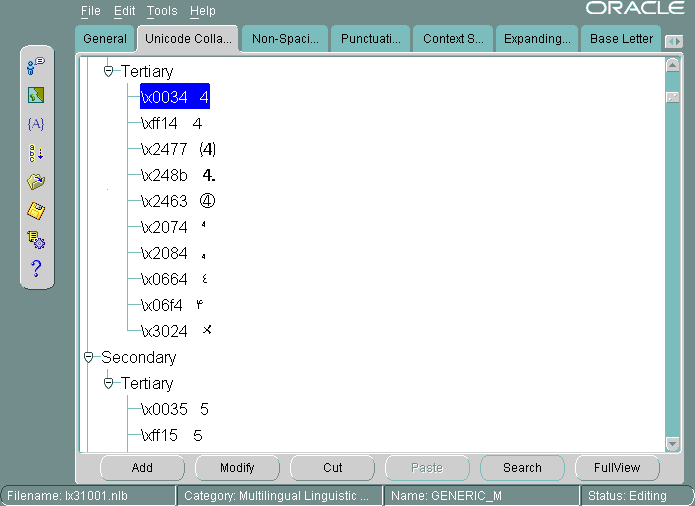This screenshot has width=695, height=506.
Task: Open the Tools menu
Action: point(161,11)
